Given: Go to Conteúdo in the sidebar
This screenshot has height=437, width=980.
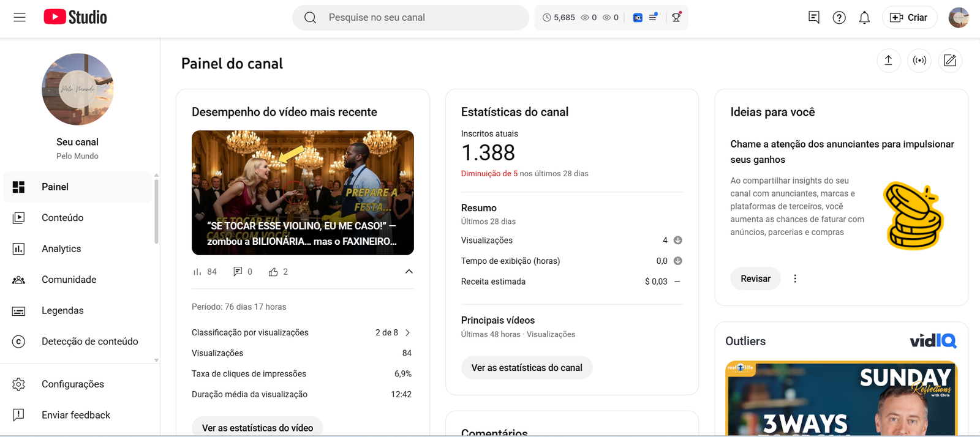Looking at the screenshot, I should tap(62, 218).
